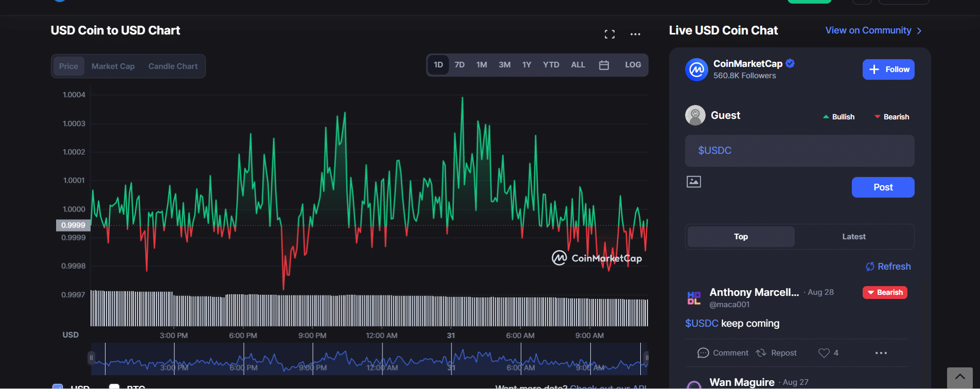Screen dimensions: 980x389
Task: Click the $USDC cashtag in Anthony's post
Action: click(x=702, y=323)
